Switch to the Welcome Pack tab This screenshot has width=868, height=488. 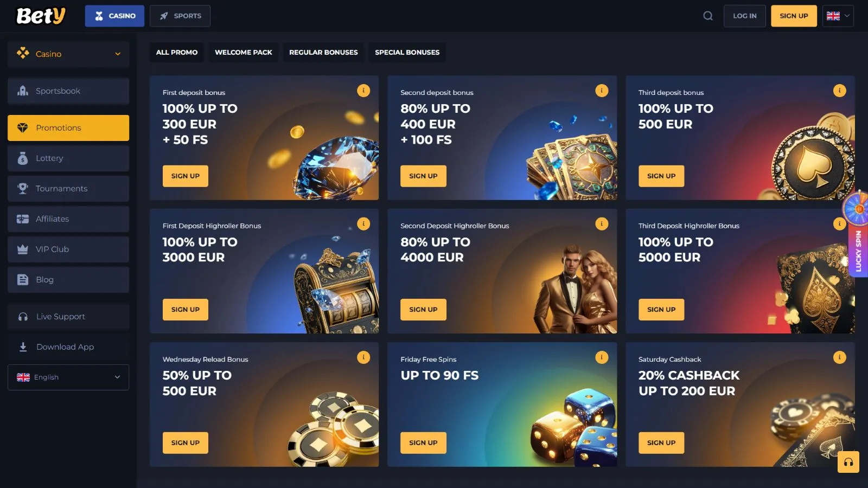click(244, 53)
